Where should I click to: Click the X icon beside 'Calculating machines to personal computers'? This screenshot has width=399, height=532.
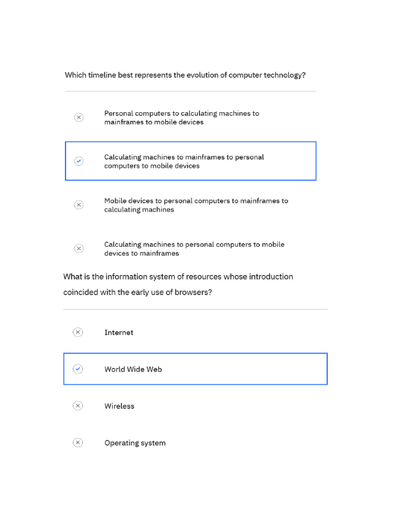coord(78,248)
